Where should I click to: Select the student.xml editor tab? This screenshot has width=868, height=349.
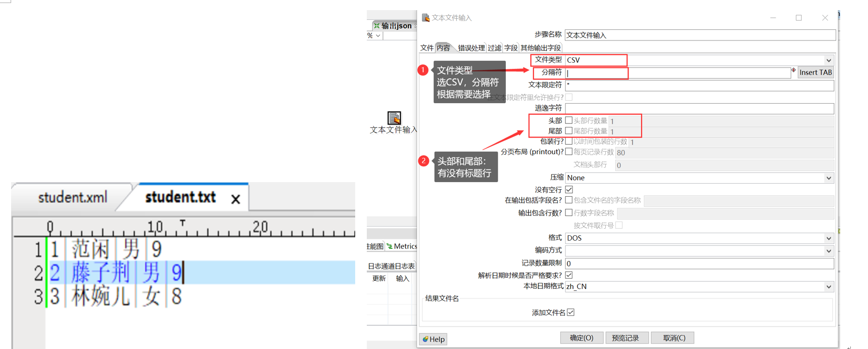tap(73, 197)
